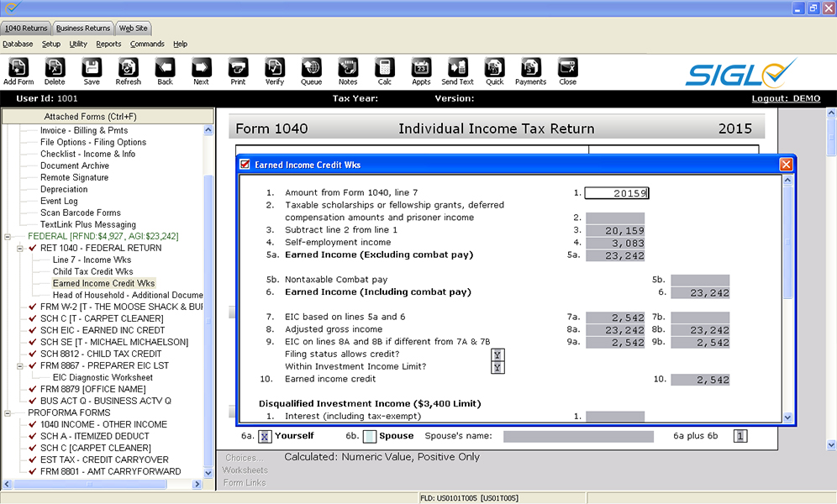Select SCH 8812 - CHILD TAX CREDIT form

(x=100, y=354)
